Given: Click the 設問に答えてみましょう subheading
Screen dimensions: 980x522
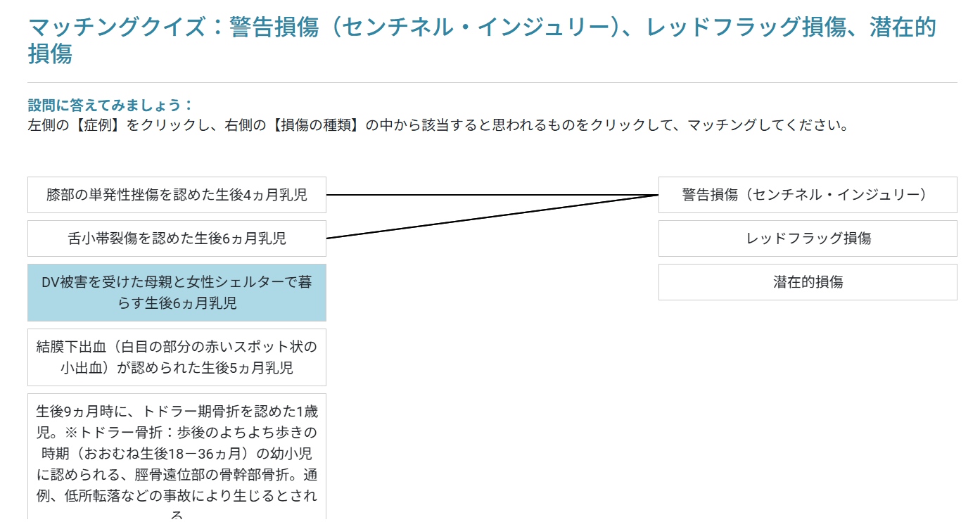Looking at the screenshot, I should [110, 106].
